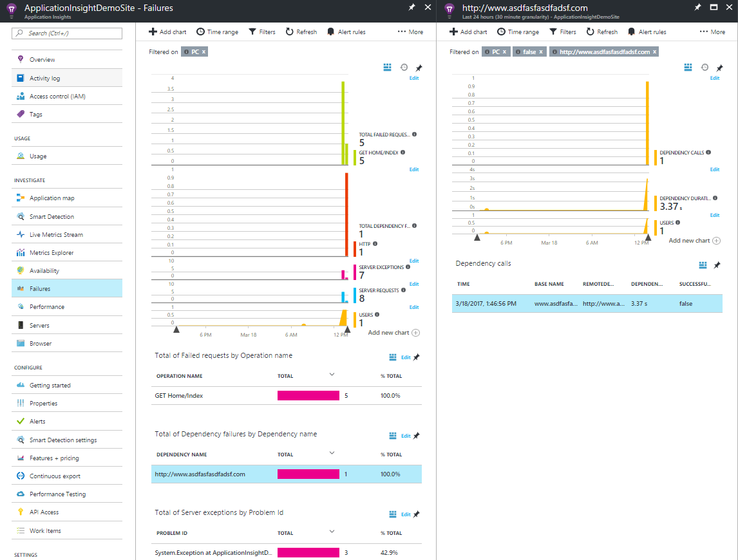738x560 pixels.
Task: Refresh the dependency blade
Action: coord(602,32)
